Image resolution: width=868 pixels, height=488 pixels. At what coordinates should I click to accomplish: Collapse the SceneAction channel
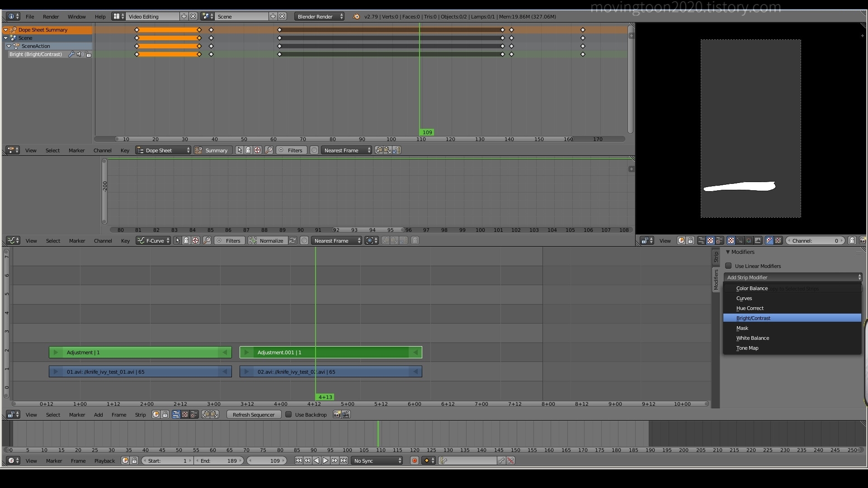9,46
